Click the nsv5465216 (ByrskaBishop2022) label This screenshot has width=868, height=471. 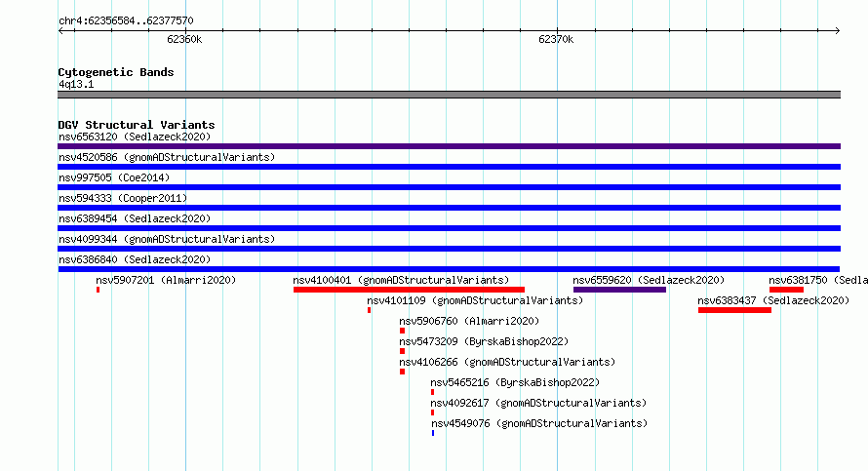point(515,382)
